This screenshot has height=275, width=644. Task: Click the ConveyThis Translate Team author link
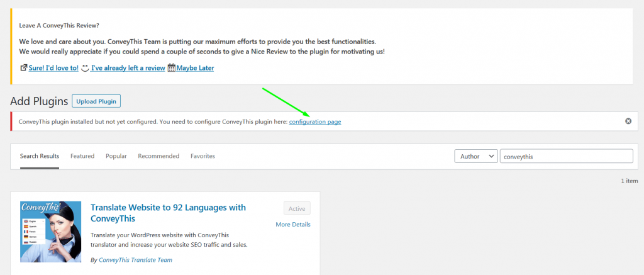pyautogui.click(x=136, y=260)
